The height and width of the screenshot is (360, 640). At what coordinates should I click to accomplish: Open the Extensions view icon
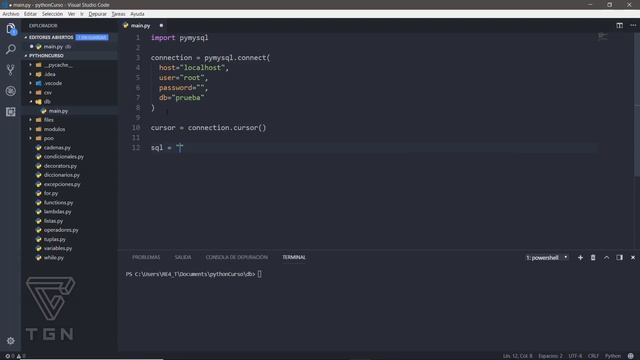pos(11,111)
